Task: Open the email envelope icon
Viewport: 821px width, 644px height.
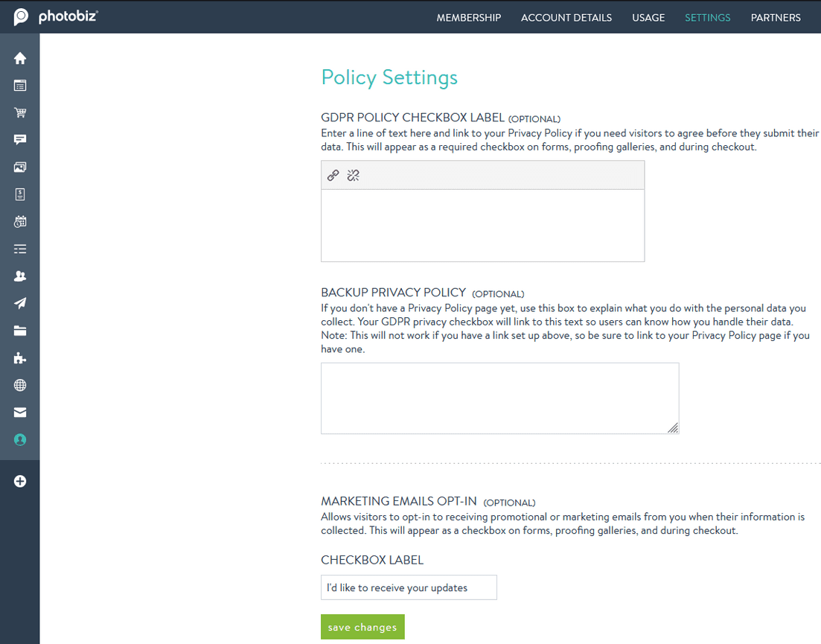Action: [x=19, y=412]
